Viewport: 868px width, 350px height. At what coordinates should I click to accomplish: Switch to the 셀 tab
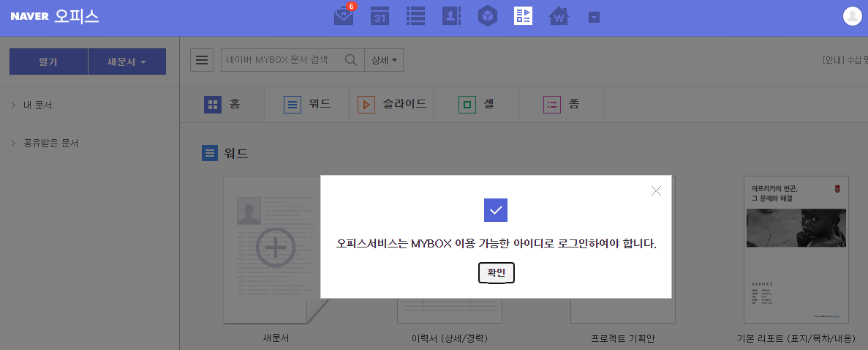click(476, 104)
